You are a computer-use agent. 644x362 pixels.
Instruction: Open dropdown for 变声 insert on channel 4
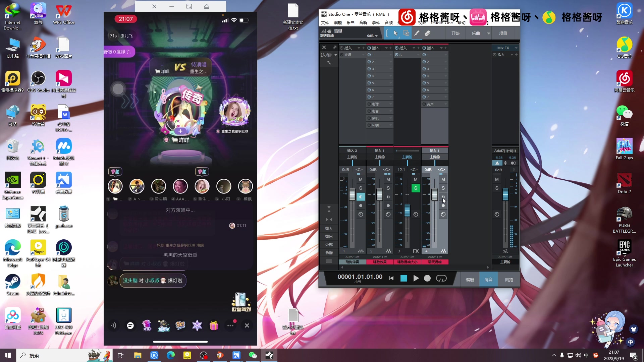(445, 104)
